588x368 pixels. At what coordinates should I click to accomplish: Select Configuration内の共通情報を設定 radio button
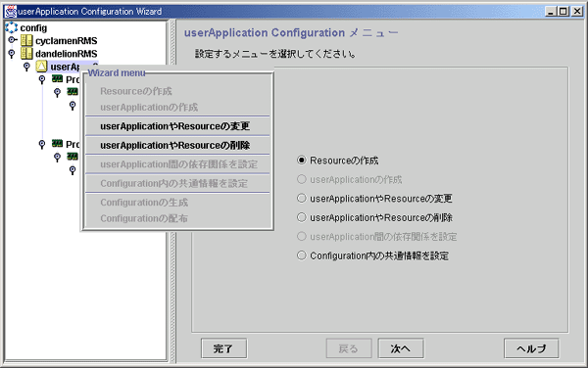[302, 255]
